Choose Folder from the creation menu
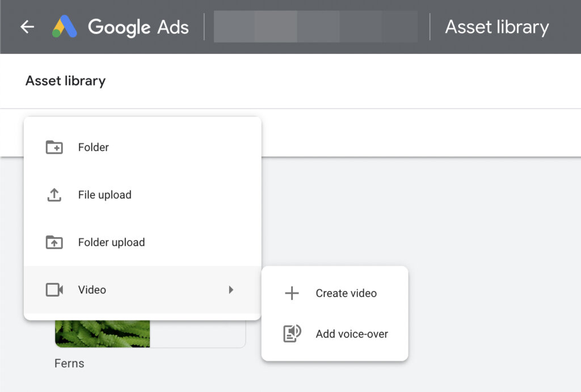The image size is (581, 392). click(x=94, y=147)
